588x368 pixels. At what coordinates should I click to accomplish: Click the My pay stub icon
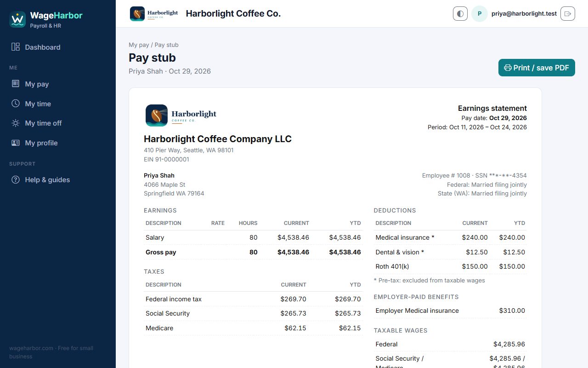tap(16, 84)
